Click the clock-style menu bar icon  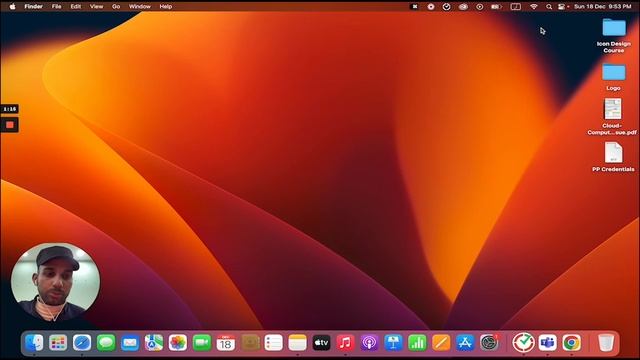[447, 7]
